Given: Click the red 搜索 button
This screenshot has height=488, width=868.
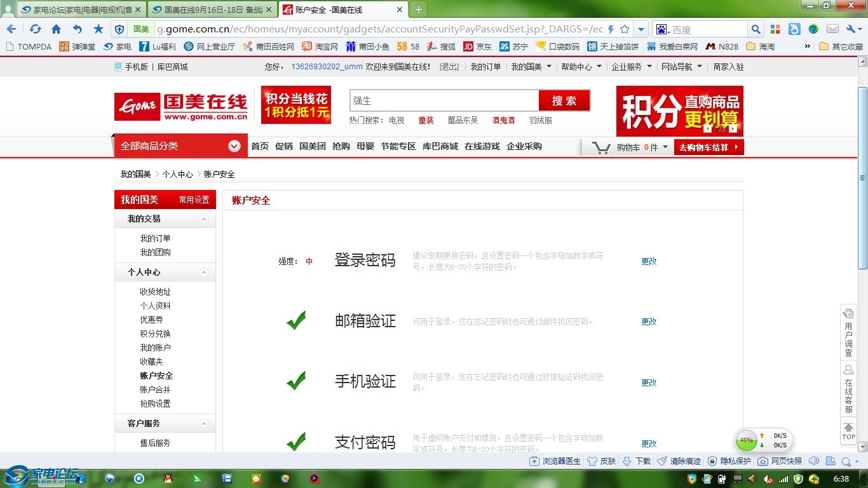Looking at the screenshot, I should click(564, 100).
